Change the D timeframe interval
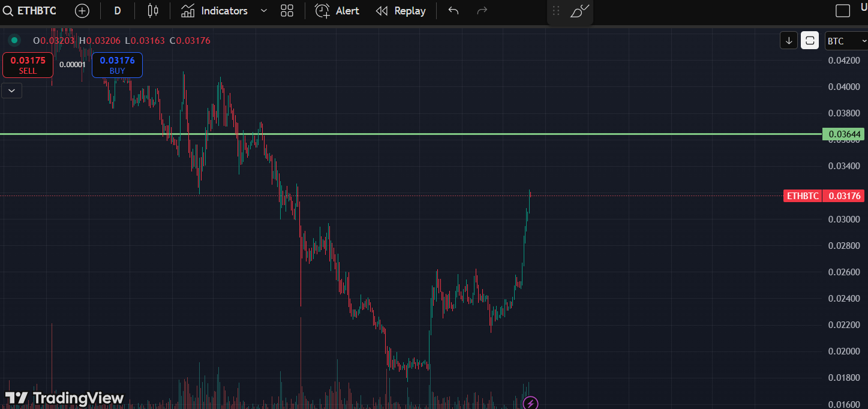The height and width of the screenshot is (409, 868). (x=118, y=11)
